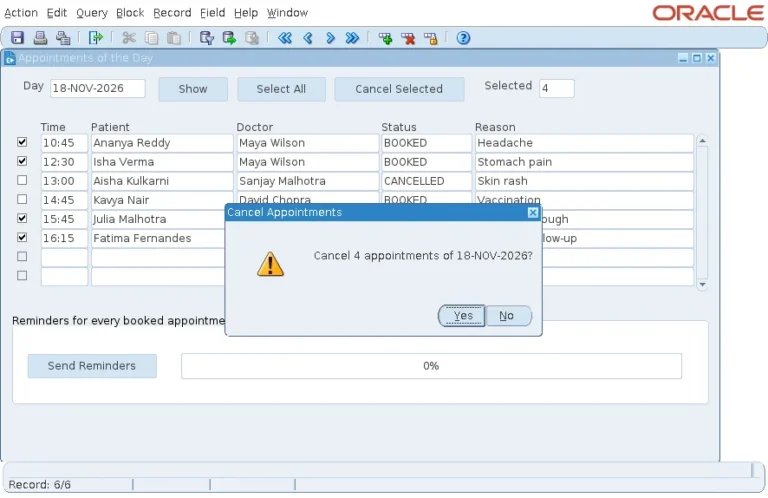
Task: Click the Print icon
Action: [x=40, y=38]
